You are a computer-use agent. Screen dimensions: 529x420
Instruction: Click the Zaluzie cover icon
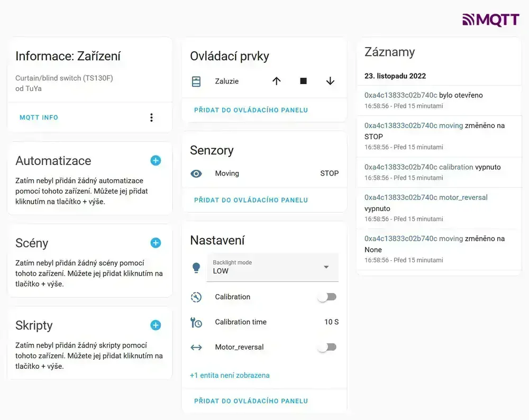(196, 81)
